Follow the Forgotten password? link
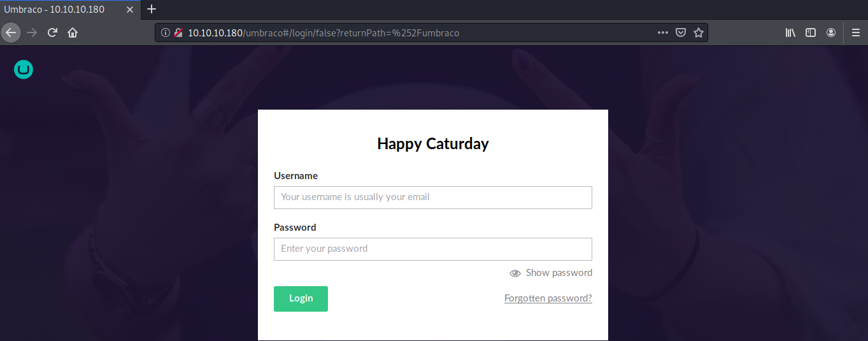This screenshot has width=868, height=341. [x=548, y=298]
